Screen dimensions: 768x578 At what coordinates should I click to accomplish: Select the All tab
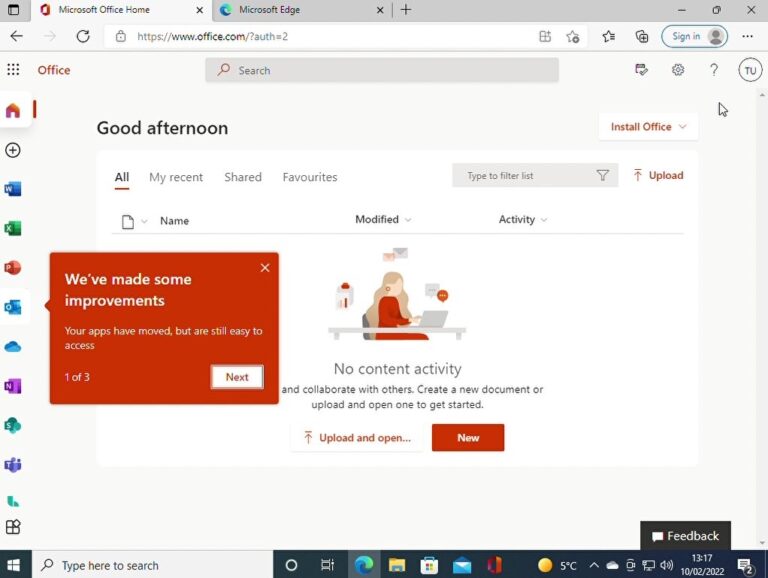coord(122,177)
